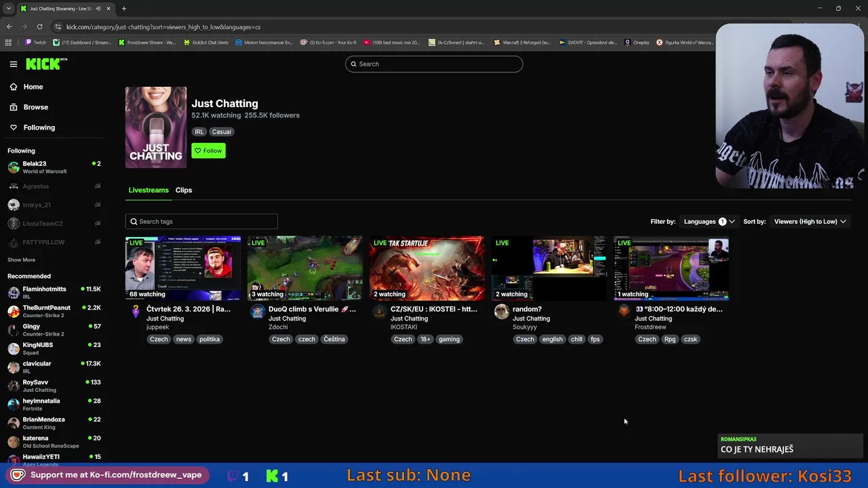This screenshot has width=868, height=488.
Task: Select the Rpg tag
Action: click(x=670, y=339)
